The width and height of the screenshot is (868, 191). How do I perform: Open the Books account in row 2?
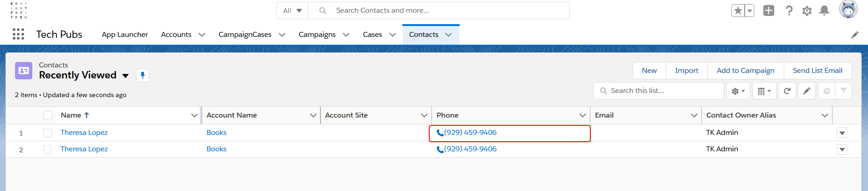pyautogui.click(x=217, y=149)
